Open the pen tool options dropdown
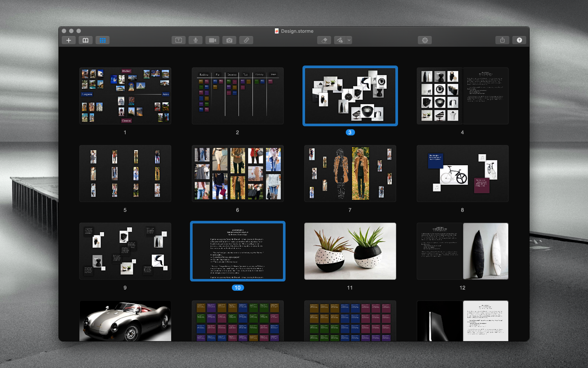The height and width of the screenshot is (368, 588). coord(349,40)
